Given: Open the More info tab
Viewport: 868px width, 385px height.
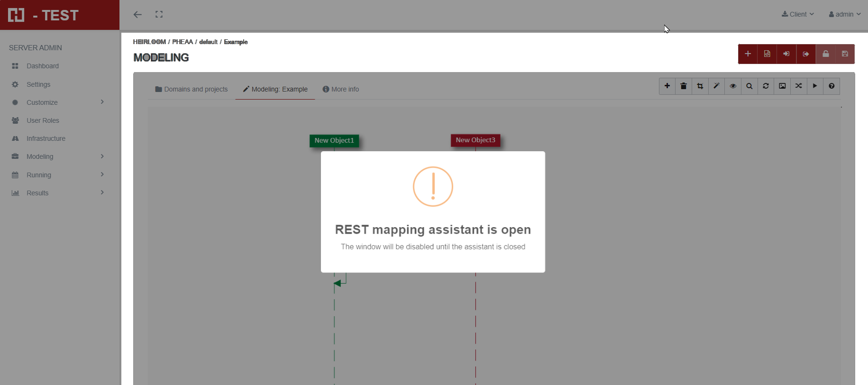Looking at the screenshot, I should click(341, 89).
